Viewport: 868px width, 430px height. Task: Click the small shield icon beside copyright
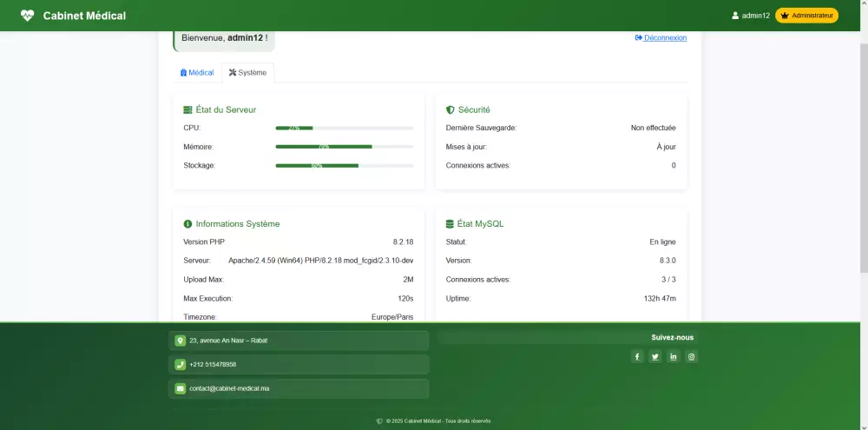click(x=379, y=421)
